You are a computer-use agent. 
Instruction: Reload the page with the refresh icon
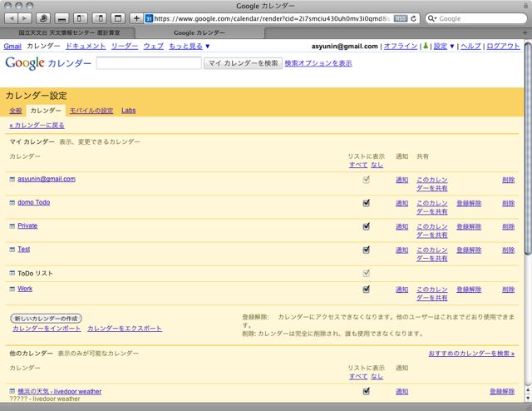coord(414,18)
